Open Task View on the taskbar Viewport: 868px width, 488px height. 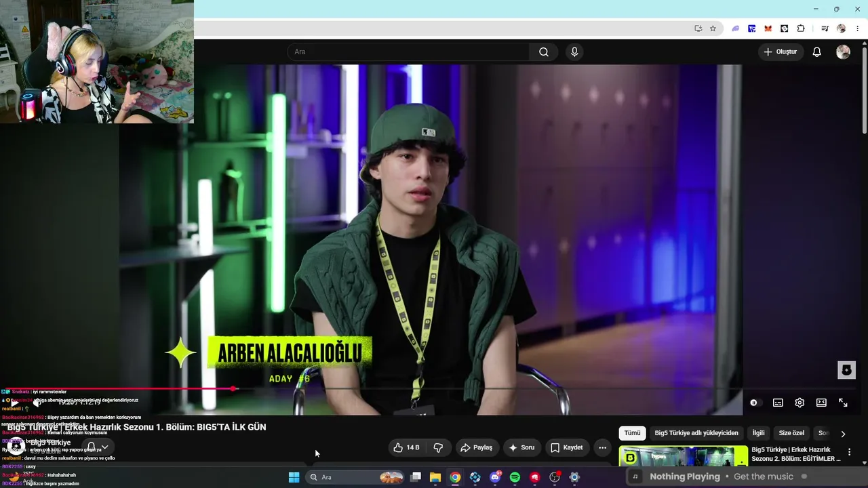coord(416,477)
